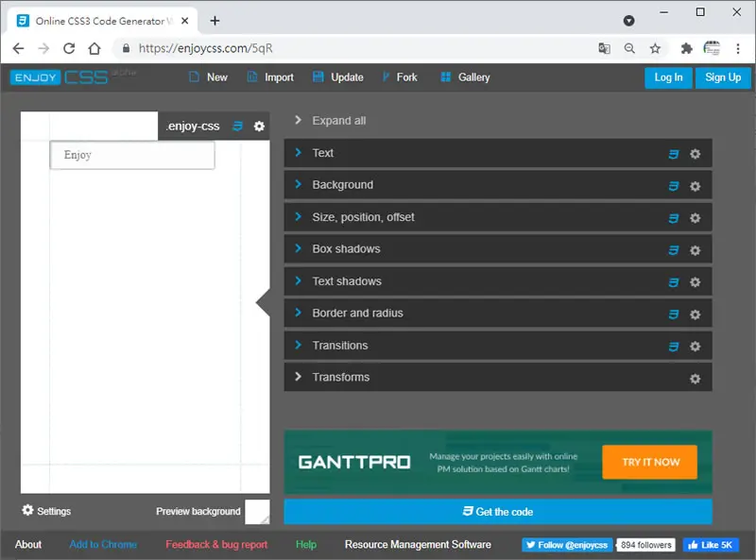Click the Get the code button
Viewport: 756px width, 560px height.
coord(498,511)
